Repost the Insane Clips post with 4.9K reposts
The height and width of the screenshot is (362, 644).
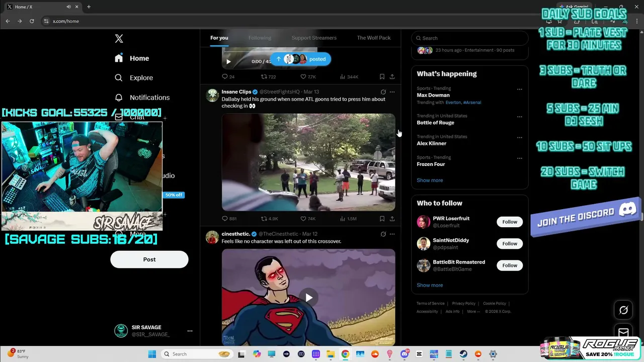point(269,219)
